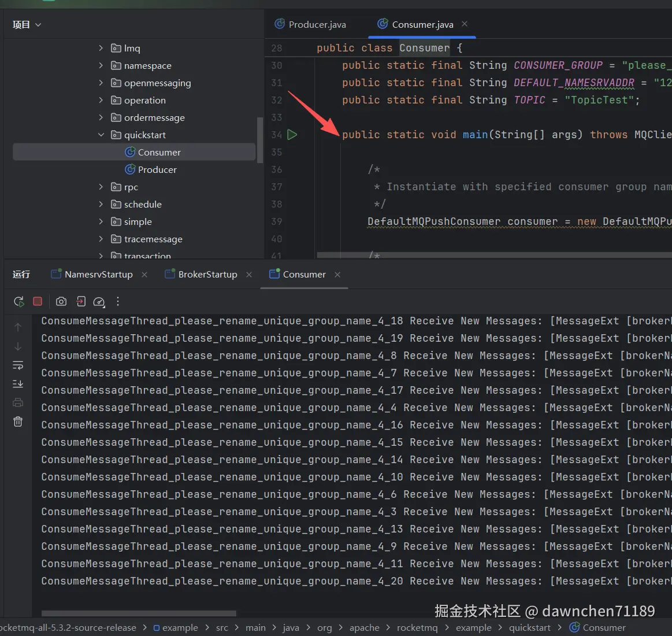The width and height of the screenshot is (672, 636).
Task: Click the print console output icon
Action: click(x=18, y=402)
